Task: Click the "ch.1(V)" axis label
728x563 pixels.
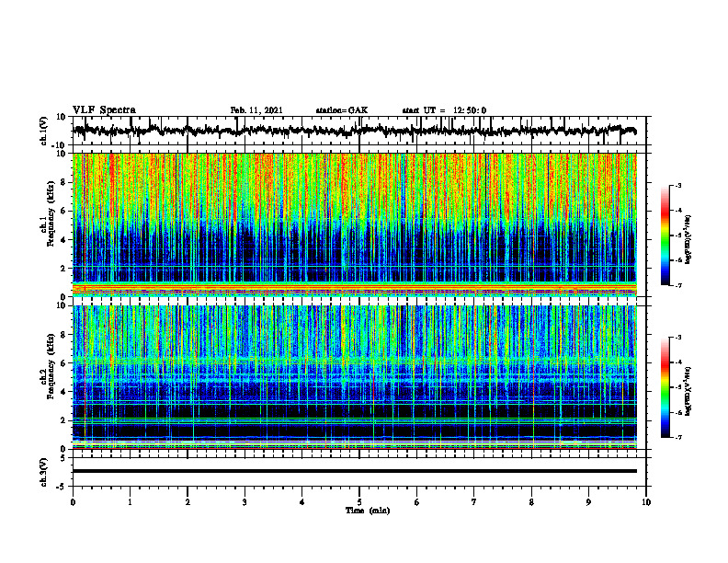Action: click(x=44, y=131)
